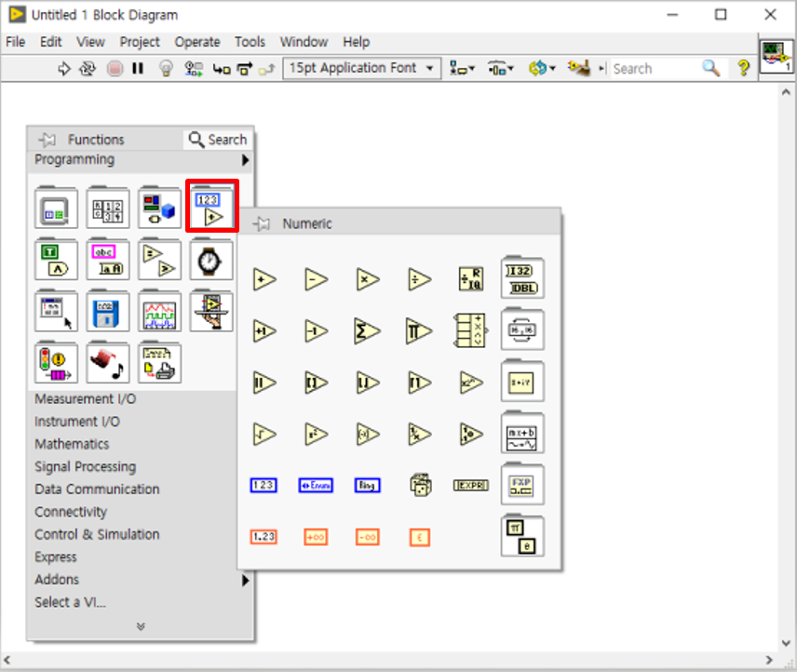Click Step Over button
Image resolution: width=797 pixels, height=672 pixels.
click(245, 68)
